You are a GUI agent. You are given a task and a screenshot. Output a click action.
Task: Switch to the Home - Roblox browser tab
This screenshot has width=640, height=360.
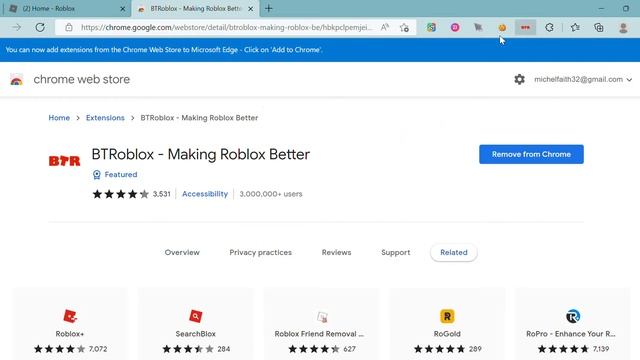pos(66,8)
